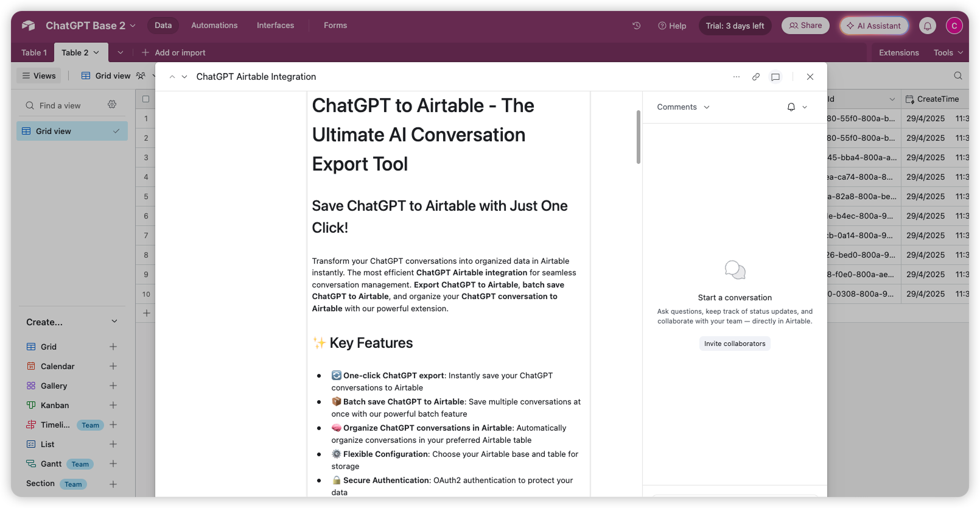Go to next record arrow

tap(184, 77)
